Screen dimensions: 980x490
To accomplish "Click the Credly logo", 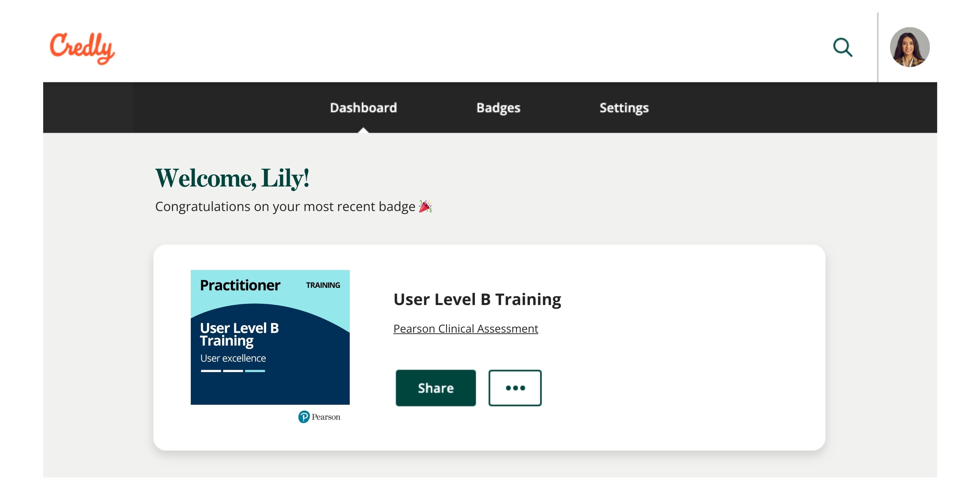I will [x=82, y=48].
